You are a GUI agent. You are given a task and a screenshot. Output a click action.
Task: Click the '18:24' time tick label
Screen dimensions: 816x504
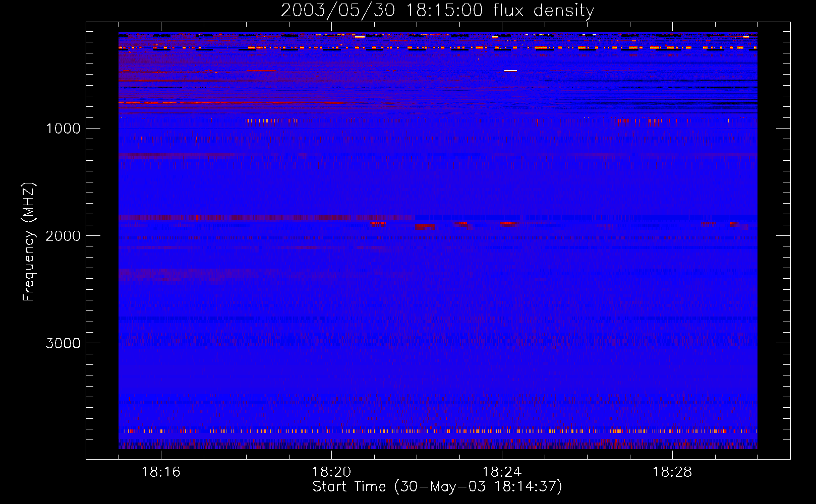click(x=502, y=472)
